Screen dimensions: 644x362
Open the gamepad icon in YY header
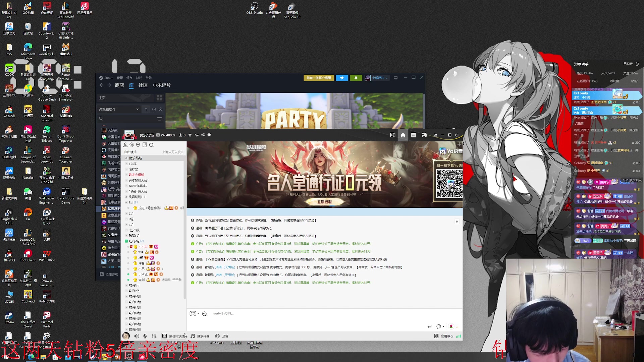pyautogui.click(x=424, y=135)
